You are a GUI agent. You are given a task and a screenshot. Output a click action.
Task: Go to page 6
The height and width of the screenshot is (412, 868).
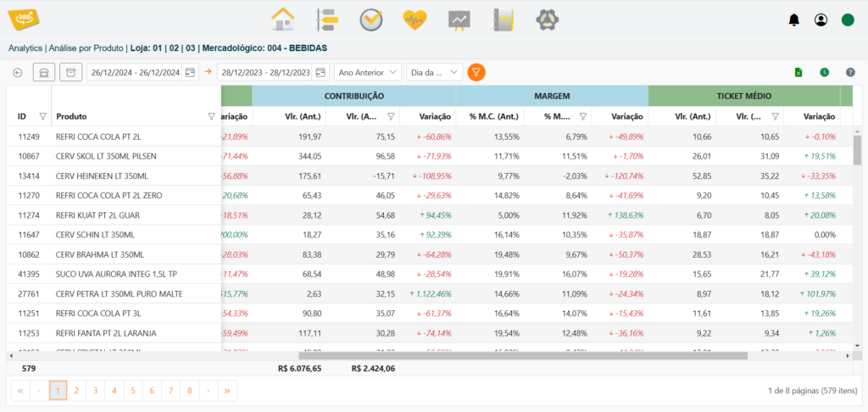click(x=152, y=391)
